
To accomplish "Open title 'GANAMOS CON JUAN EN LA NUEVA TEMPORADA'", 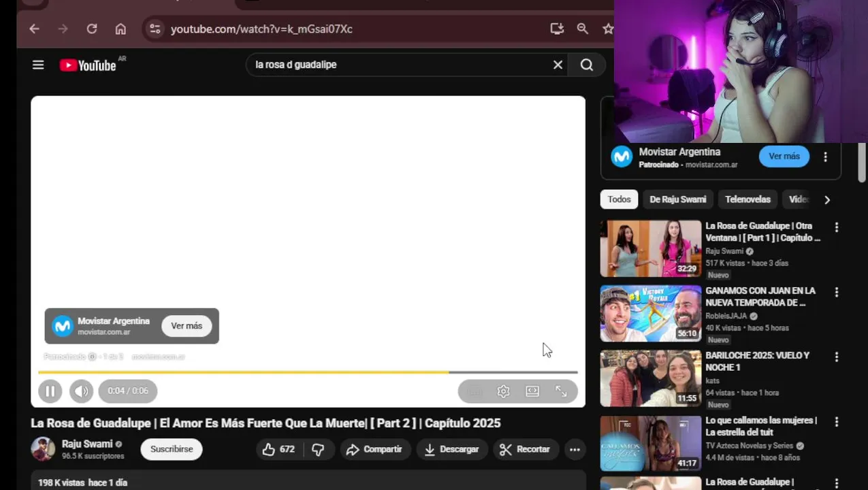I will point(760,297).
